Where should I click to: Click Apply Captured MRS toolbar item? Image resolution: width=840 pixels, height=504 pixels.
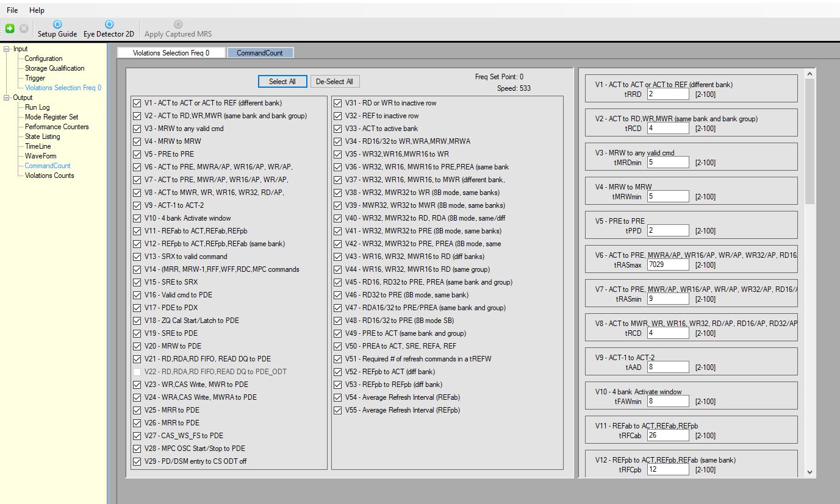coord(178,29)
